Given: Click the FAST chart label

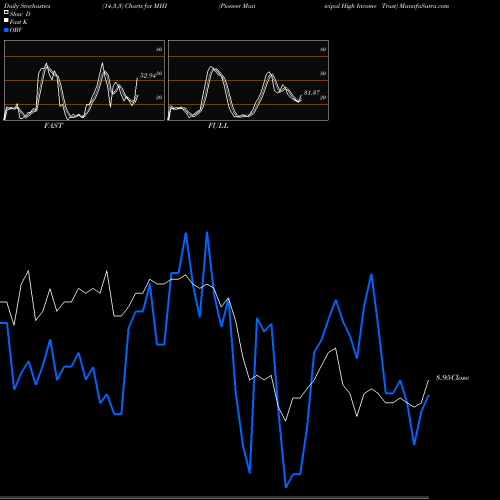Looking at the screenshot, I should pyautogui.click(x=53, y=126).
